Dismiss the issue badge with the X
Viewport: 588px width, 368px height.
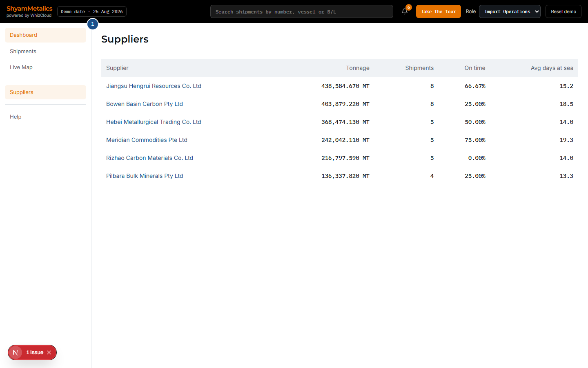coord(49,352)
